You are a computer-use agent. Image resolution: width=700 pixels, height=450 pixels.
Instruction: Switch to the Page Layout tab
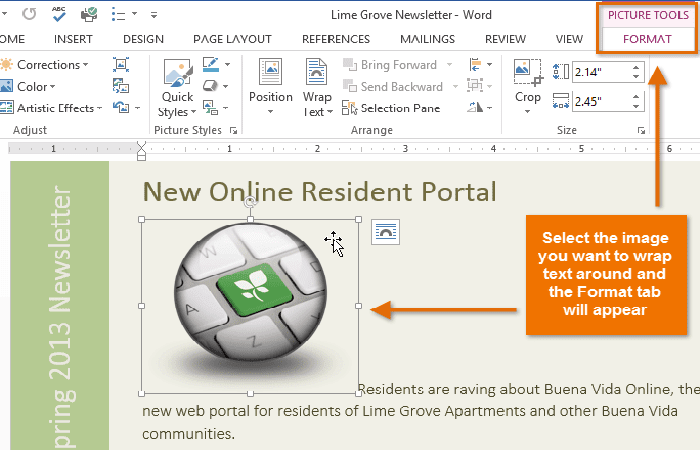click(232, 39)
